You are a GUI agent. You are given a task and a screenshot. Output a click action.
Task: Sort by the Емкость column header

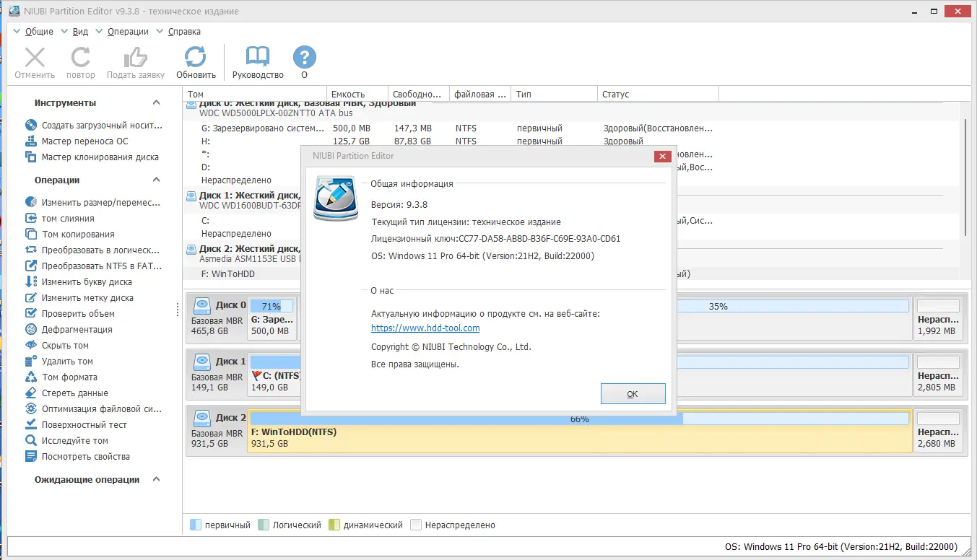pos(358,95)
